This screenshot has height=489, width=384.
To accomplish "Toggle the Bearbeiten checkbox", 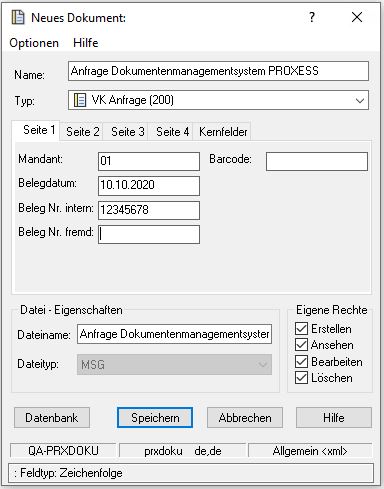I will coord(301,362).
